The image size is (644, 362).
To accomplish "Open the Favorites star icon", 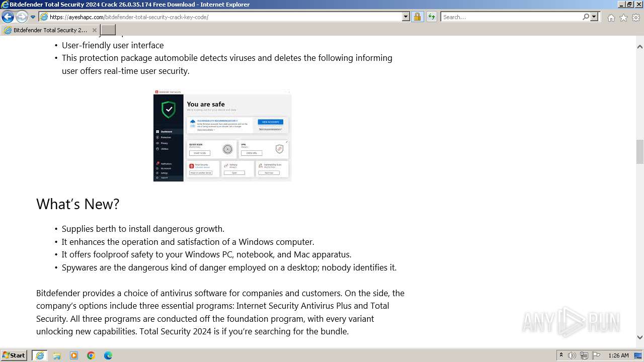I will (623, 18).
